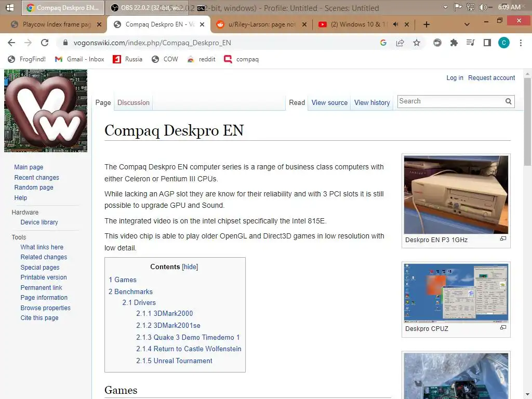Close the Compaq Deskpro EN tab

pyautogui.click(x=202, y=24)
